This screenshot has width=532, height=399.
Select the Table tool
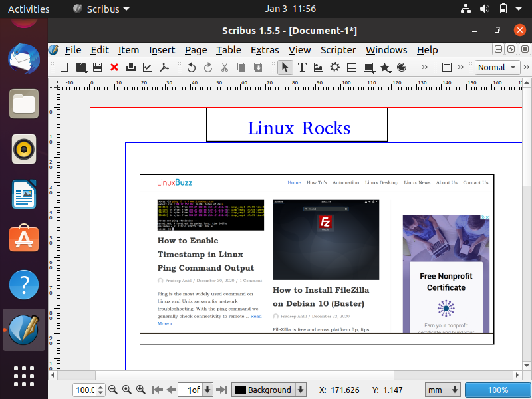pyautogui.click(x=352, y=67)
